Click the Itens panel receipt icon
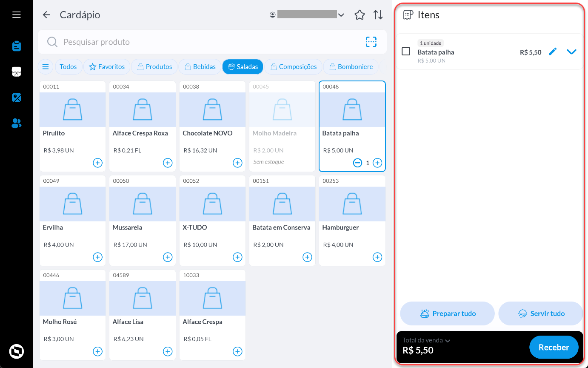Viewport: 588px width, 368px height. click(x=408, y=15)
